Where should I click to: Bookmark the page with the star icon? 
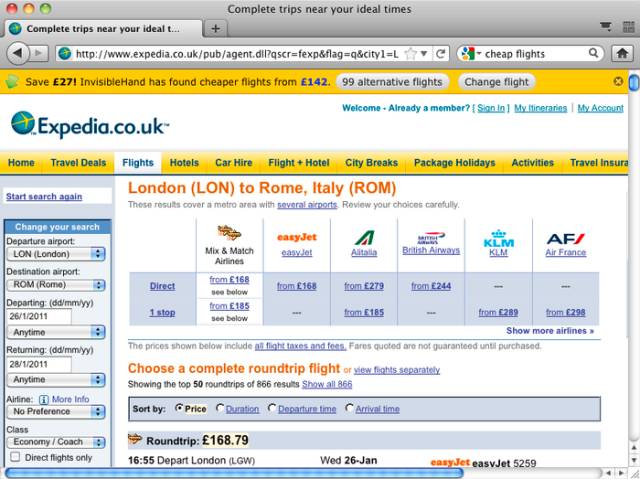410,53
